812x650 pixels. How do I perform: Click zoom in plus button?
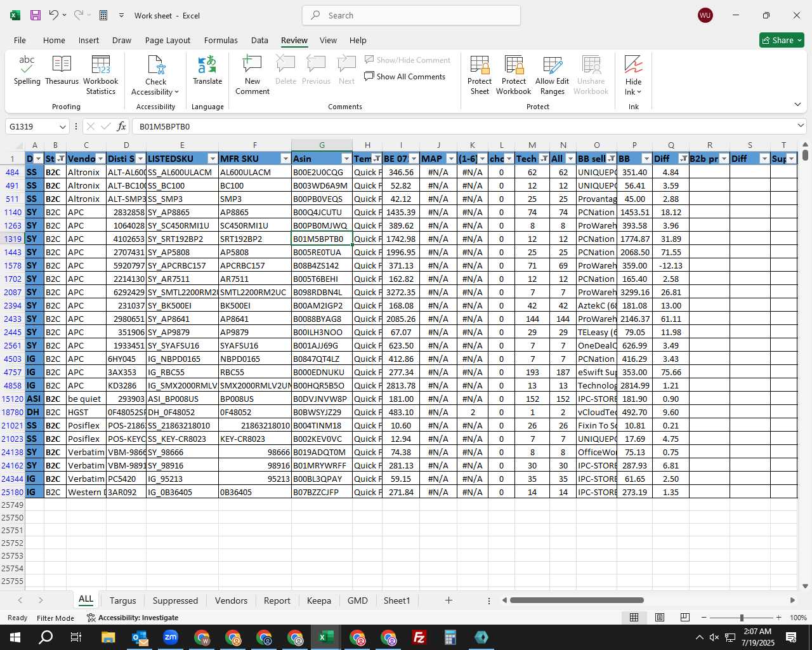tap(778, 618)
